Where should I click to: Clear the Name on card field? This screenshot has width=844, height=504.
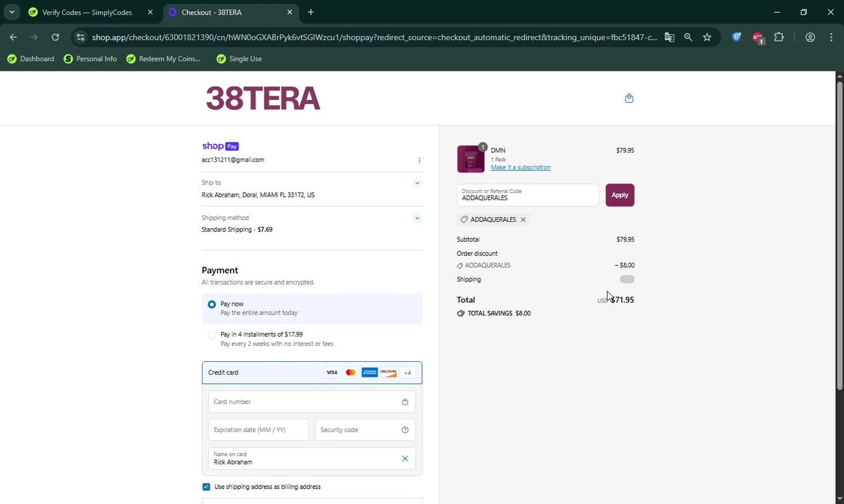point(405,458)
